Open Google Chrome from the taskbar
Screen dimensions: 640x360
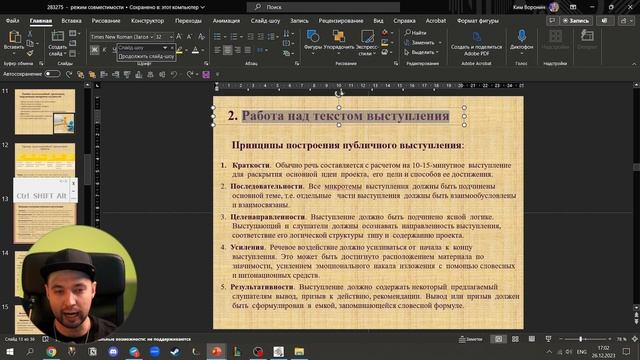coord(51,351)
